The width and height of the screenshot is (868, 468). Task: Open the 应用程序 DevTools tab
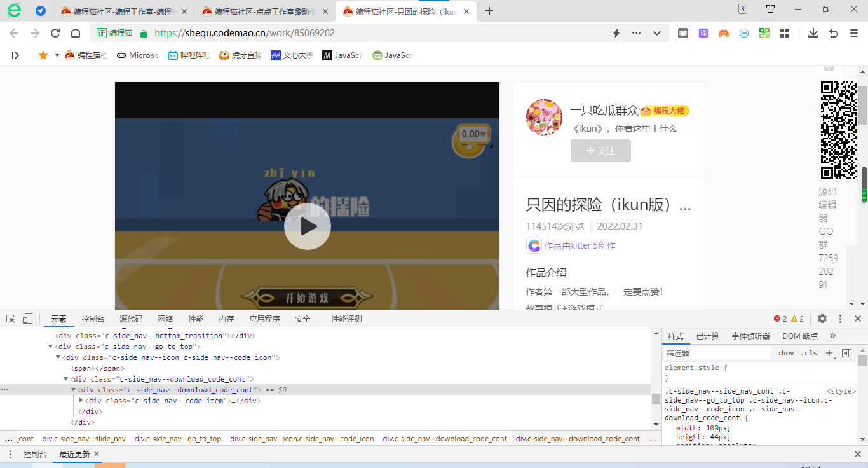coord(264,319)
